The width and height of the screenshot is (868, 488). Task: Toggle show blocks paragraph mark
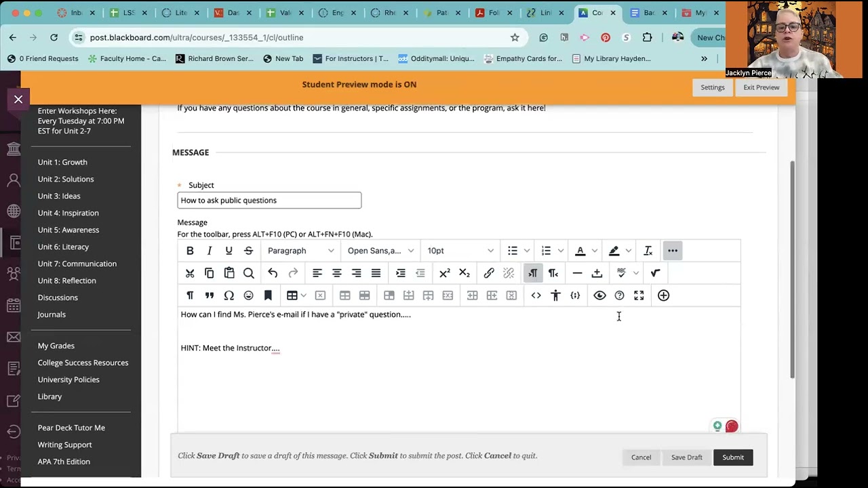point(190,296)
